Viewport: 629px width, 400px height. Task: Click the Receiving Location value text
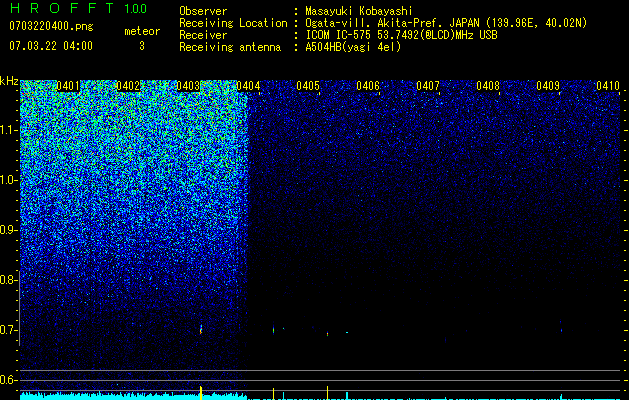(x=446, y=23)
